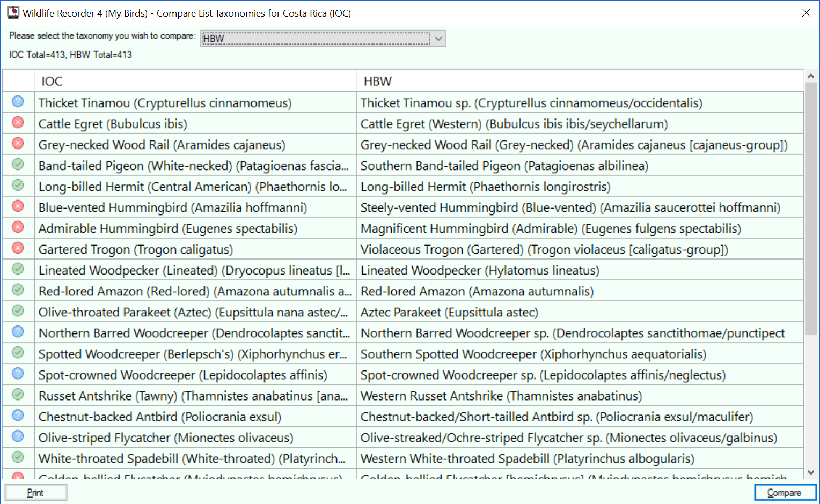
Task: Click the green check icon for Russet Antshrike
Action: (18, 394)
